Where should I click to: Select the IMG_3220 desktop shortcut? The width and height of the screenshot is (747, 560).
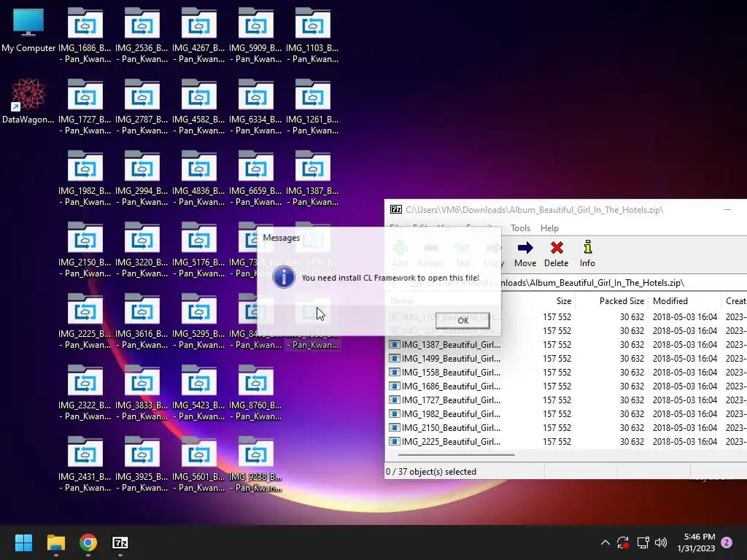(x=142, y=250)
